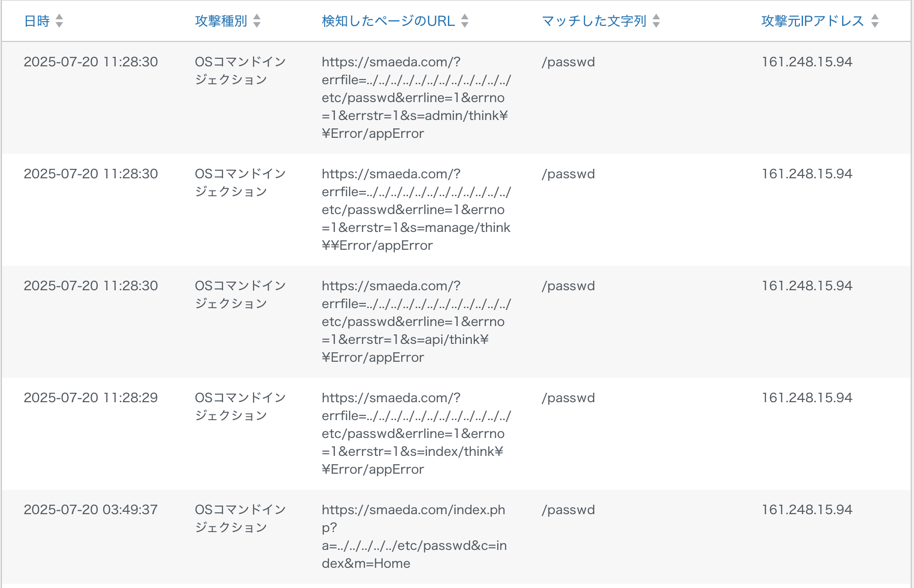The image size is (914, 588).
Task: Click the 検知したページのURL header label
Action: [389, 21]
